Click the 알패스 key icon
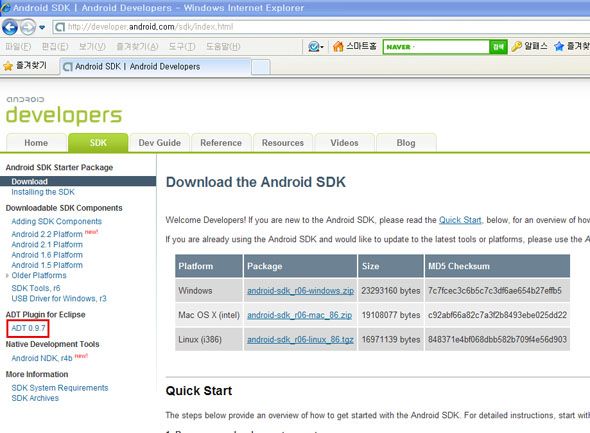Viewport: 590px width, 433px height. tap(517, 47)
